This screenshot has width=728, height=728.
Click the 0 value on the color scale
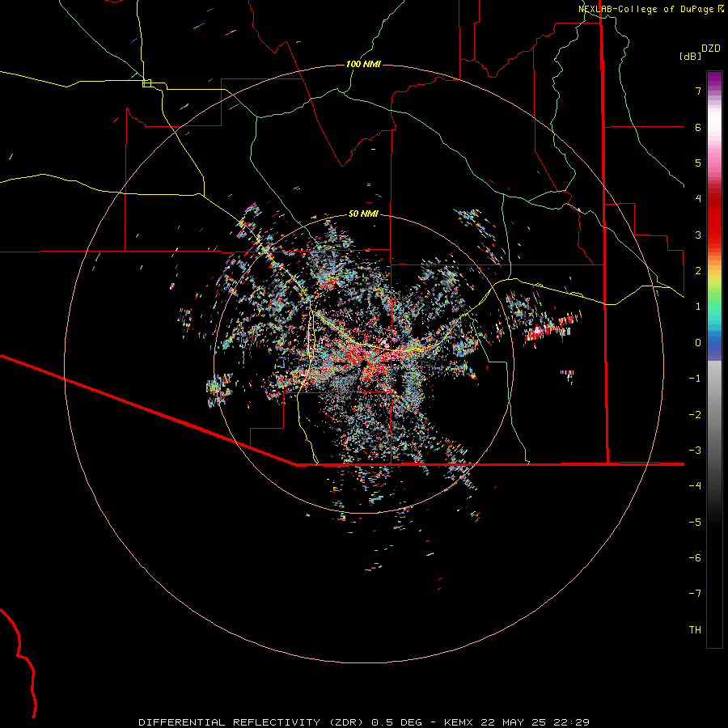tap(698, 343)
